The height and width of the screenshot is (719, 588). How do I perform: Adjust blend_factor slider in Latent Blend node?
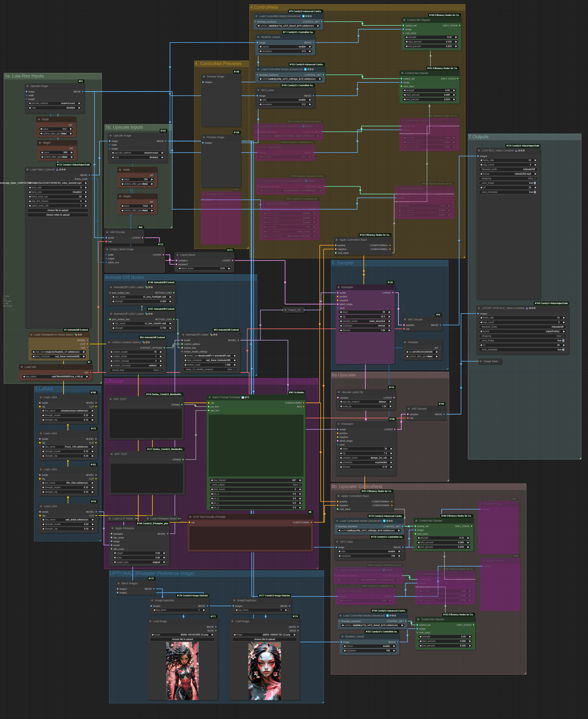(204, 268)
